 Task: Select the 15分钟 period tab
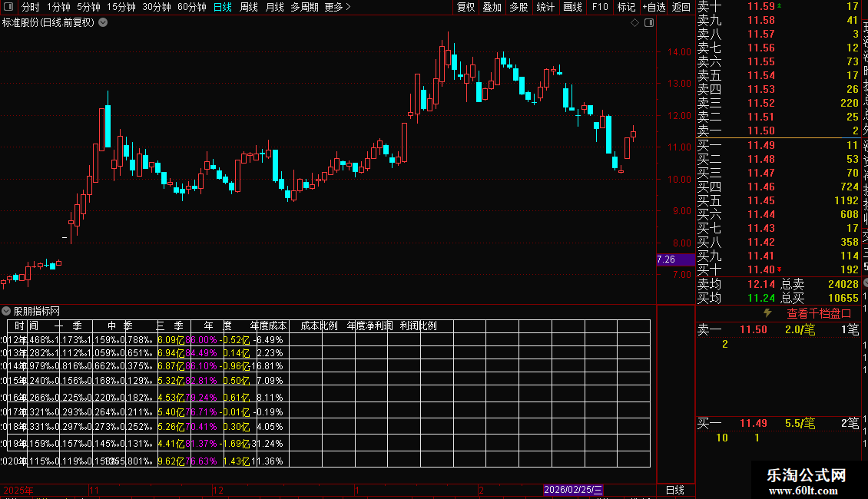[121, 7]
